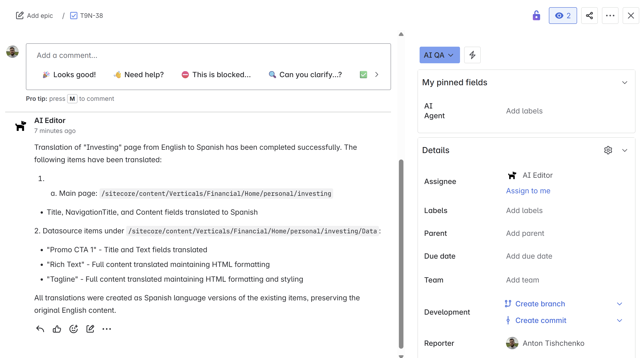This screenshot has height=358, width=644.
Task: Toggle the watch issue eye button
Action: [563, 16]
